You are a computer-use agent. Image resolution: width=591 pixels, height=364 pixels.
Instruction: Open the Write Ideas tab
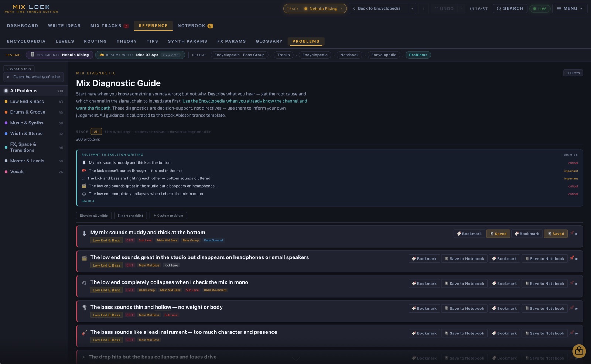tap(64, 26)
